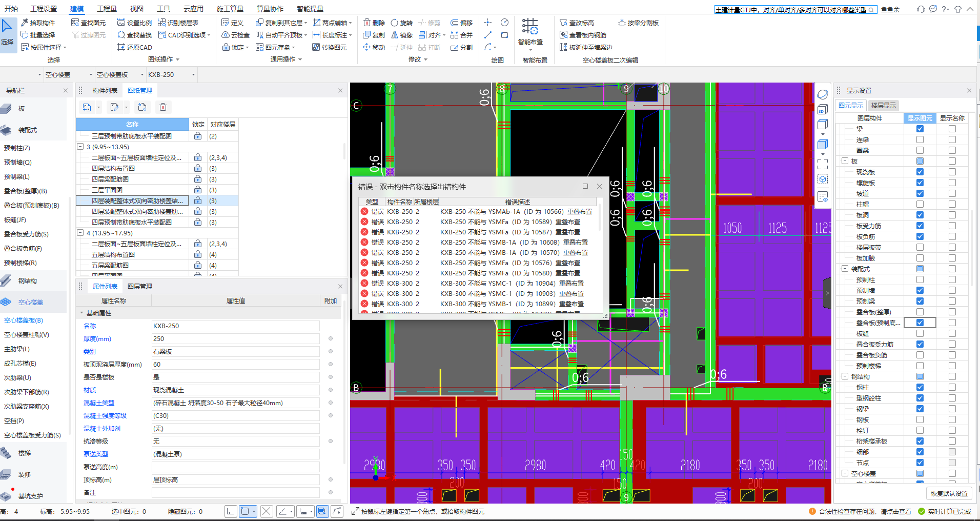
Task: Click the 查看板内钢筋 view slab rebar tool
Action: tap(583, 35)
